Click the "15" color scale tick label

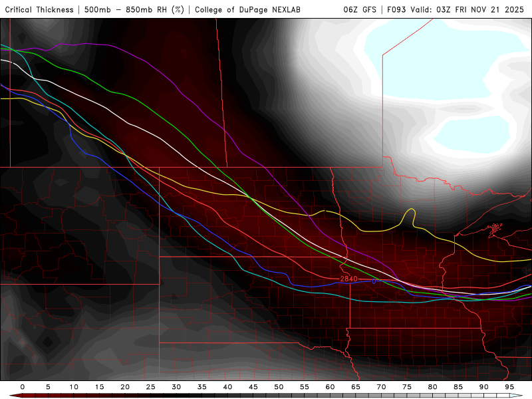pyautogui.click(x=99, y=387)
